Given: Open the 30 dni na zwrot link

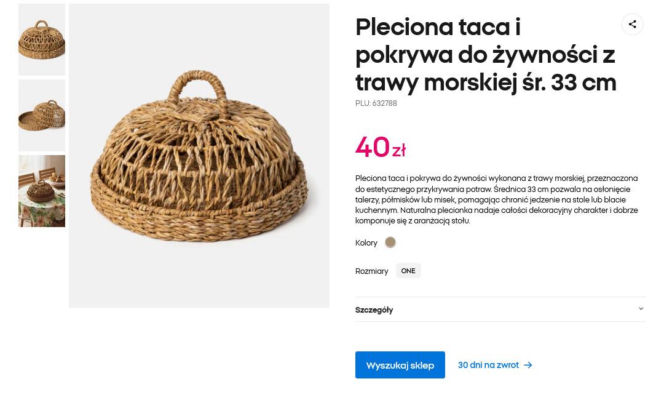Looking at the screenshot, I should (488, 365).
